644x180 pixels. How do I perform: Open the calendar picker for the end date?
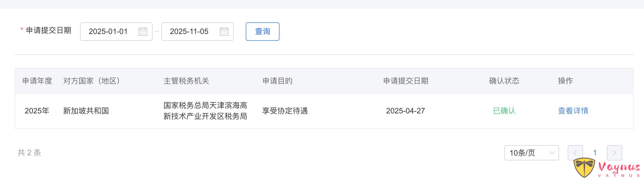click(x=224, y=32)
